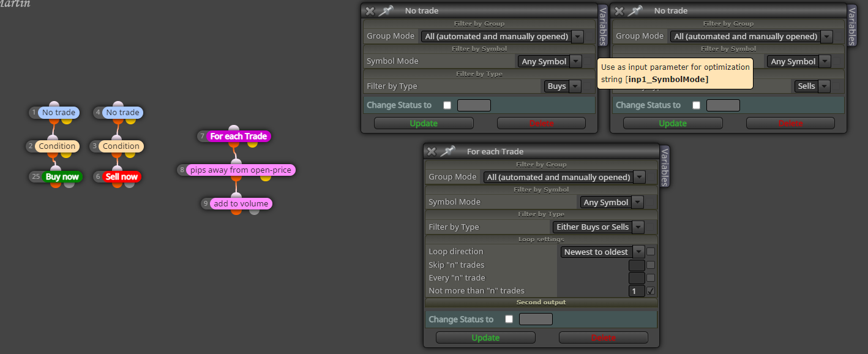Select the red Sell now block
Screen dimensions: 868x354
tap(121, 176)
